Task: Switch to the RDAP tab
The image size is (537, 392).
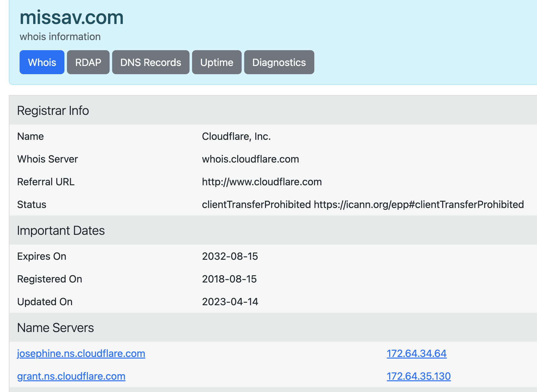Action: pos(88,62)
